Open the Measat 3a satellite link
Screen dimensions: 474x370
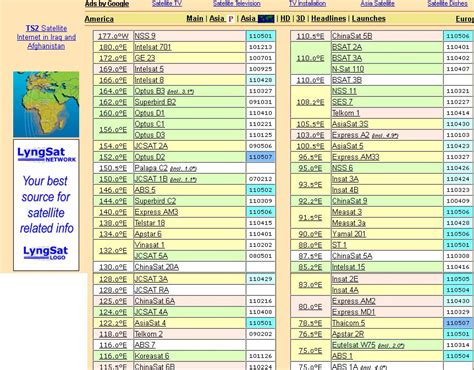349,223
